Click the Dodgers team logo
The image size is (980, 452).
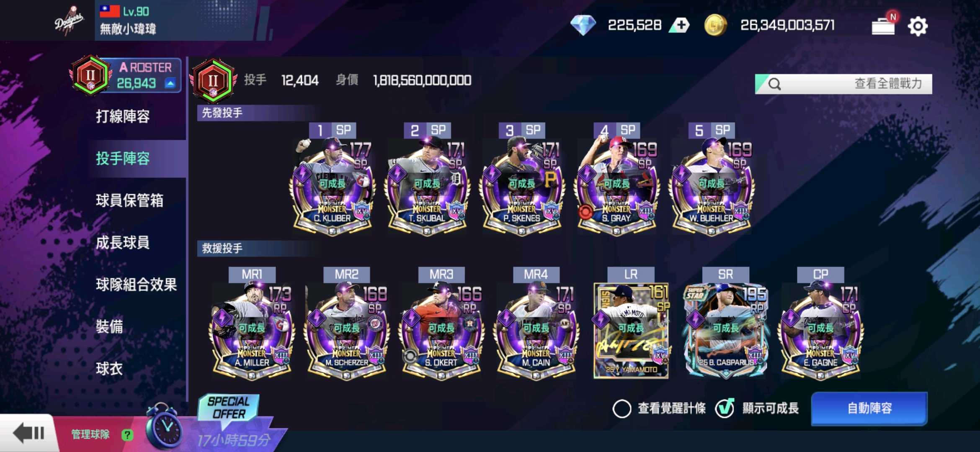[x=69, y=20]
